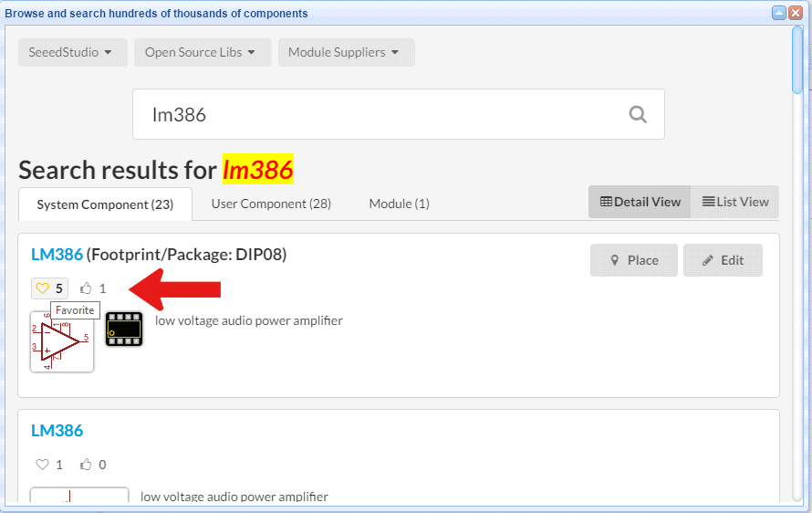Open the DIP08 footprint chip icon
The image size is (812, 513).
[x=124, y=330]
